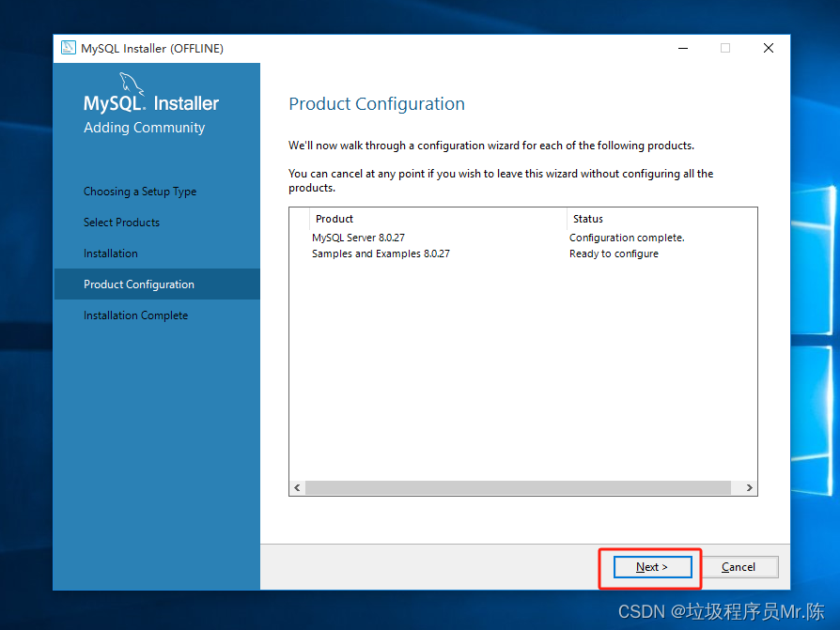Click the Status column header
Viewport: 840px width, 630px height.
tap(661, 219)
